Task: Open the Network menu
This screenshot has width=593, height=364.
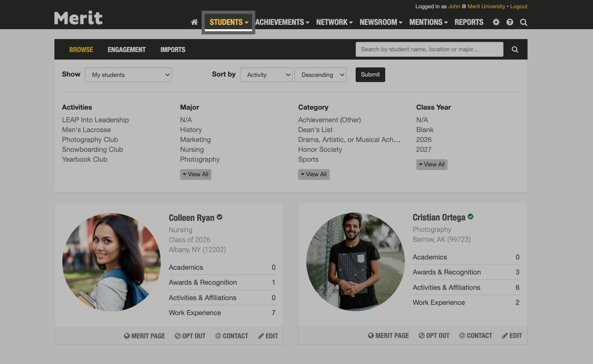Action: pyautogui.click(x=334, y=22)
